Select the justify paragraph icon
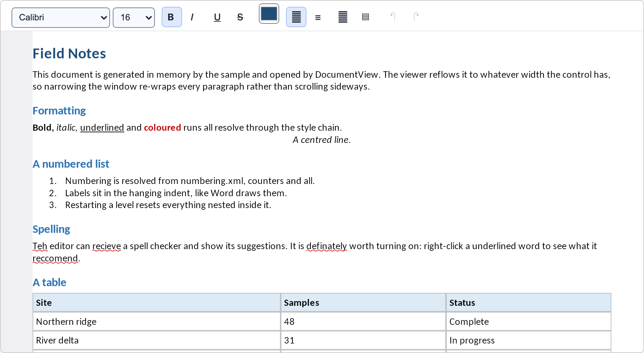Image resolution: width=644 pixels, height=353 pixels. [x=365, y=17]
